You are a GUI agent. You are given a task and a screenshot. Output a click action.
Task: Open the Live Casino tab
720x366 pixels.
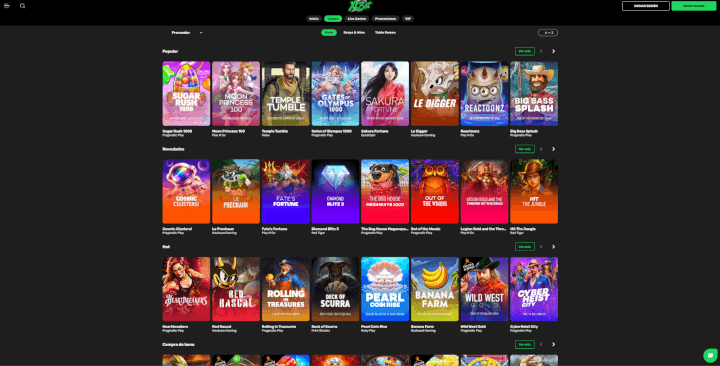357,19
